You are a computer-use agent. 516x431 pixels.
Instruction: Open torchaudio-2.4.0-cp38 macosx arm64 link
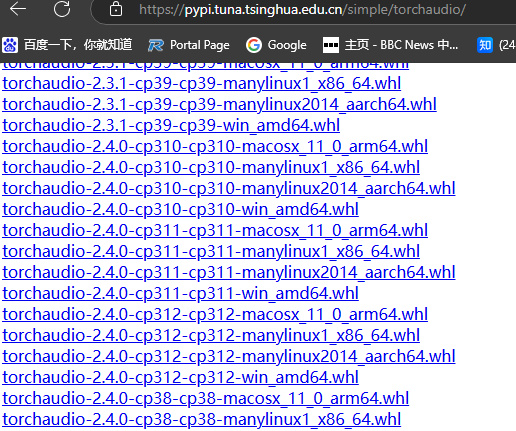(x=206, y=398)
